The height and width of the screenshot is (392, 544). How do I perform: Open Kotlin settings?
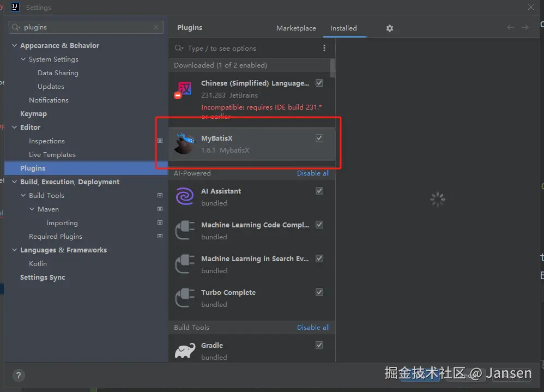click(x=38, y=264)
